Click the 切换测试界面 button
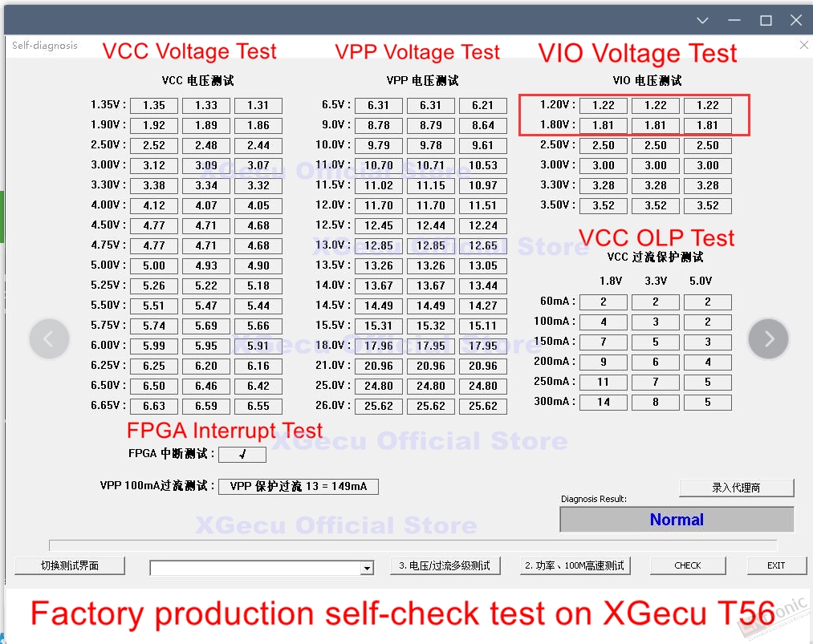The image size is (813, 644). (x=70, y=565)
